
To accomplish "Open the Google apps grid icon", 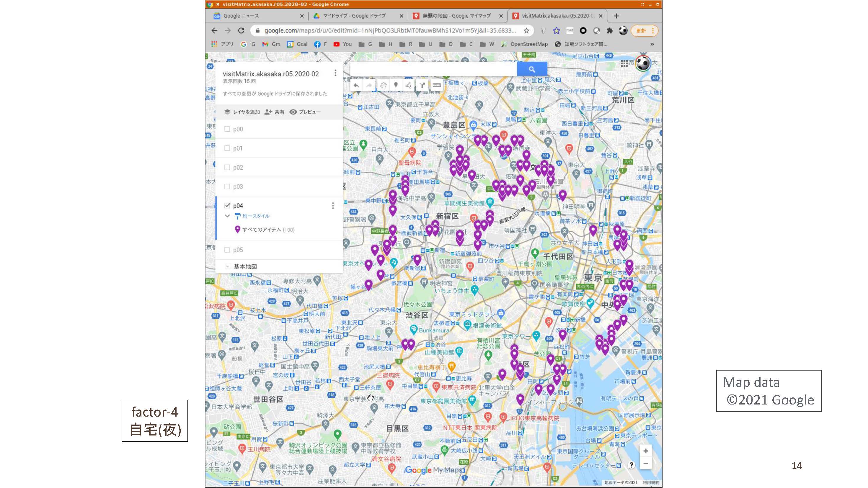I will coord(624,63).
